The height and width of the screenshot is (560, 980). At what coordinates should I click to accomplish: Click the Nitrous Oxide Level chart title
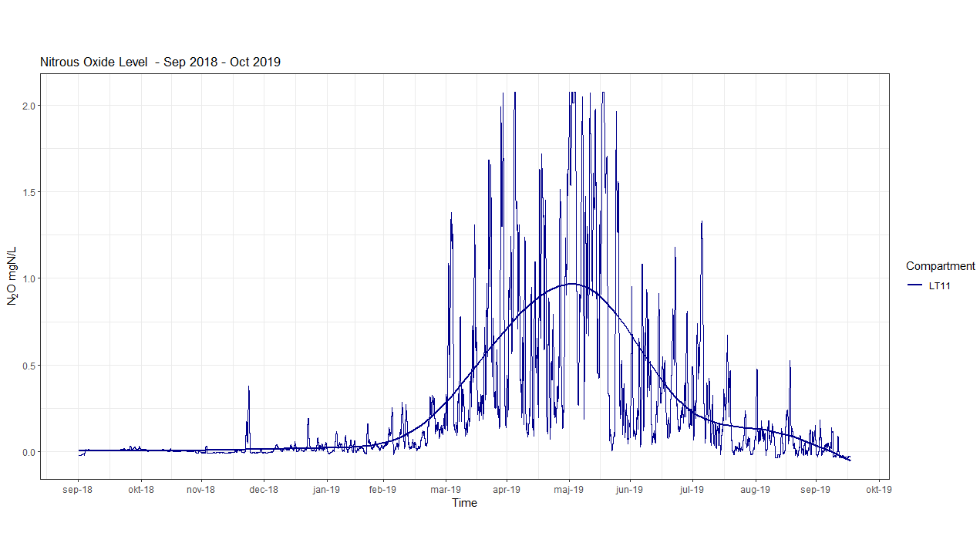point(160,62)
